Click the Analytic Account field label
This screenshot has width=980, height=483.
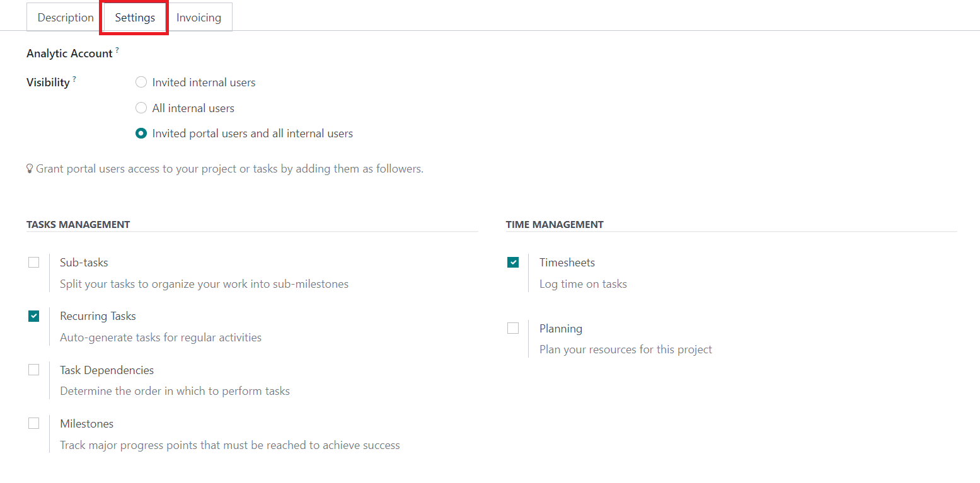(x=69, y=54)
